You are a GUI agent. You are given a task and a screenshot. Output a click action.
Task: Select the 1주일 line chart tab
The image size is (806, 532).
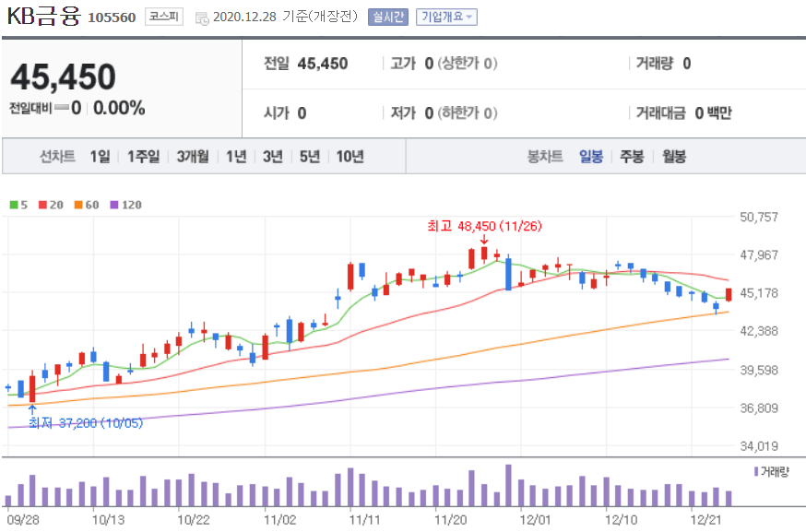click(x=144, y=156)
